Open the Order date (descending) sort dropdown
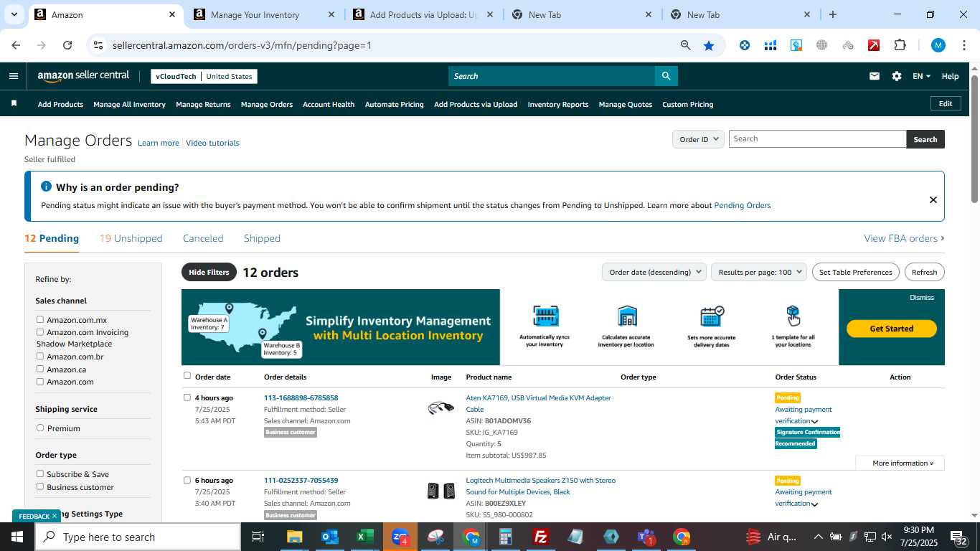This screenshot has width=980, height=551. click(654, 272)
